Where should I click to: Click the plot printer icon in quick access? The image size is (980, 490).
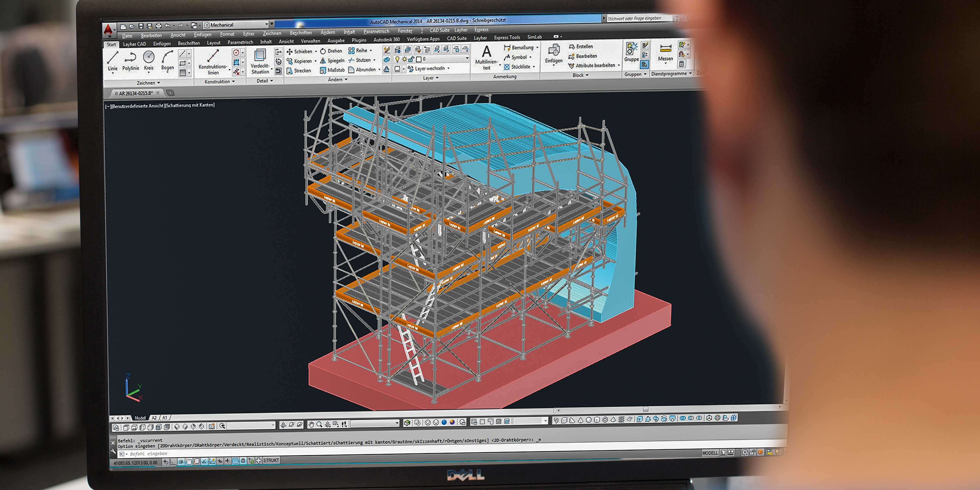point(159,26)
